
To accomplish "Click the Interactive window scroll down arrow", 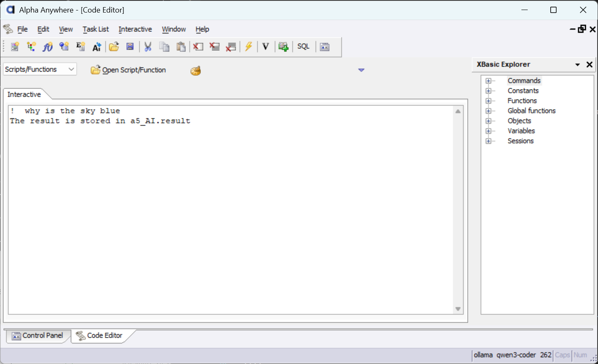I will 458,309.
